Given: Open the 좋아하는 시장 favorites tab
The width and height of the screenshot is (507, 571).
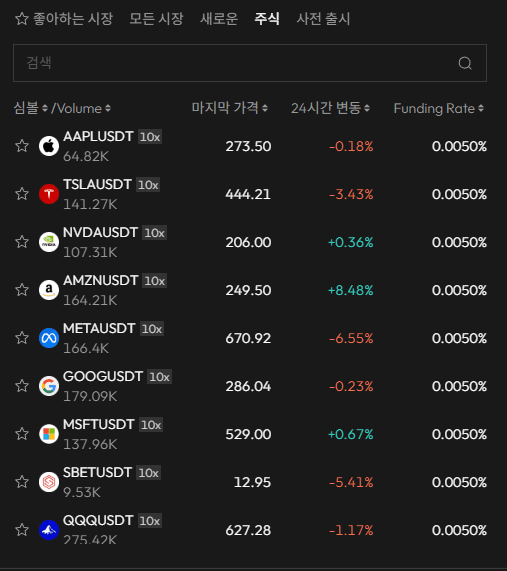Looking at the screenshot, I should [64, 19].
